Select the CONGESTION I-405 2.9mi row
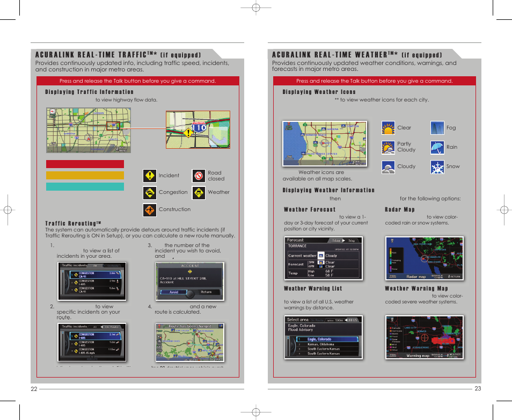This screenshot has width=512, height=420. pyautogui.click(x=96, y=283)
